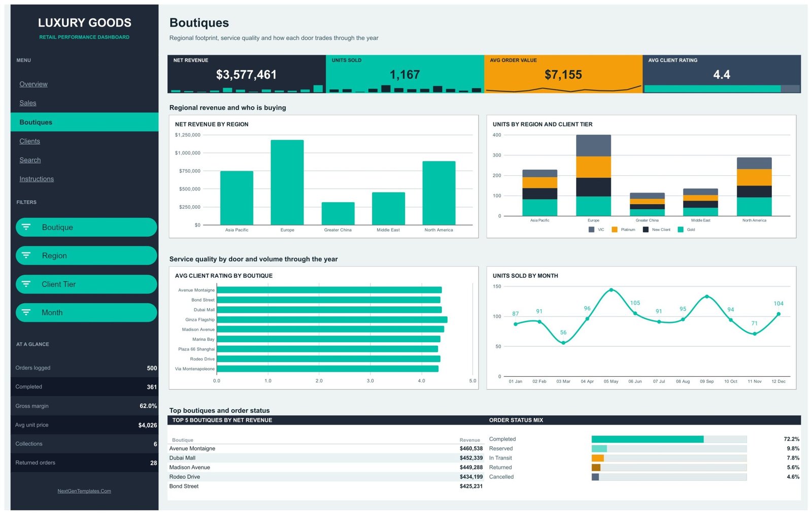
Task: Select the Units Sold KPI card
Action: click(405, 74)
